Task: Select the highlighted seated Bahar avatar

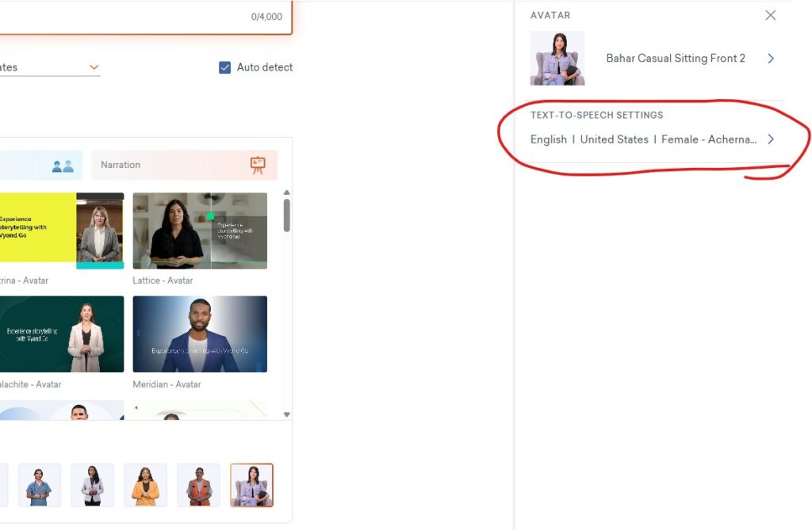Action: point(251,485)
